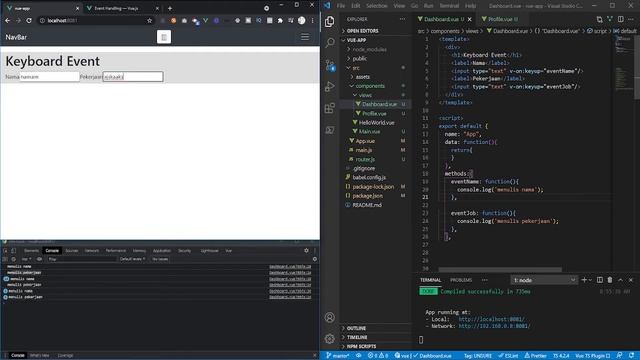Expand the TIMELINE section
Viewport: 640px width, 360px height.
coord(375,337)
